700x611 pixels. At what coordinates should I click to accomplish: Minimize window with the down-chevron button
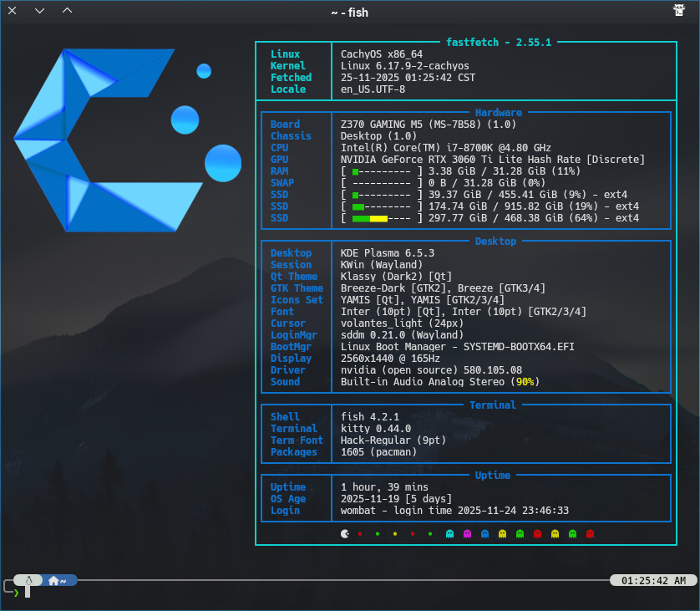[x=39, y=11]
